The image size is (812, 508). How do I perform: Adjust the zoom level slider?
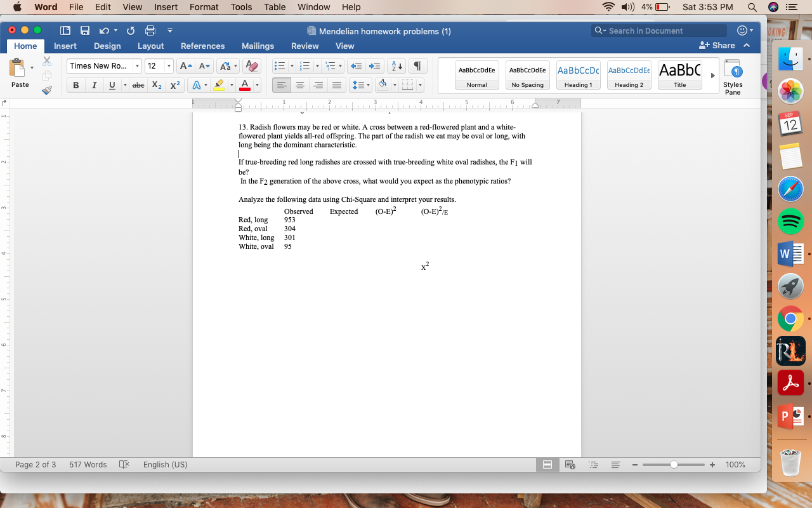pos(674,464)
